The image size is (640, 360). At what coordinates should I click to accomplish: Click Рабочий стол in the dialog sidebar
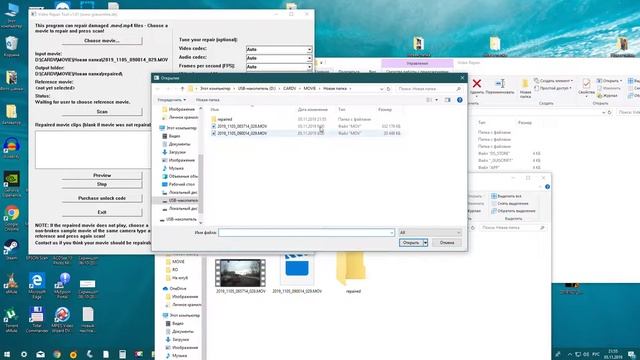[x=182, y=184]
